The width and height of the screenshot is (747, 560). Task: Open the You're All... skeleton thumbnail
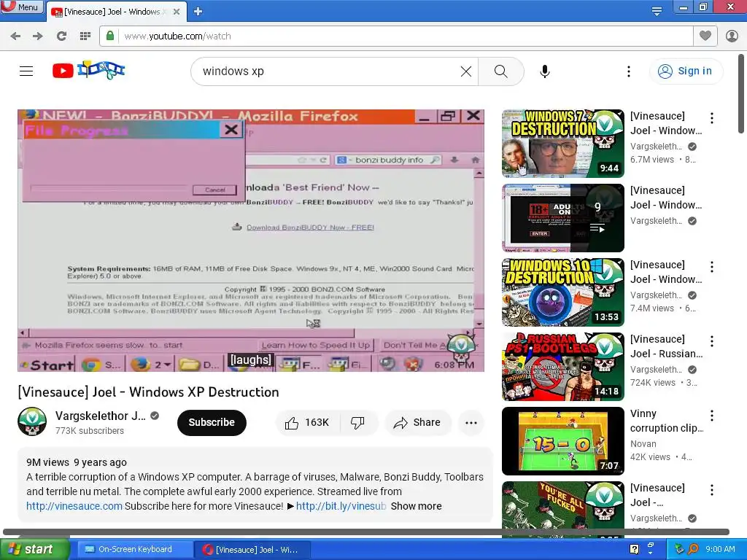pyautogui.click(x=562, y=509)
